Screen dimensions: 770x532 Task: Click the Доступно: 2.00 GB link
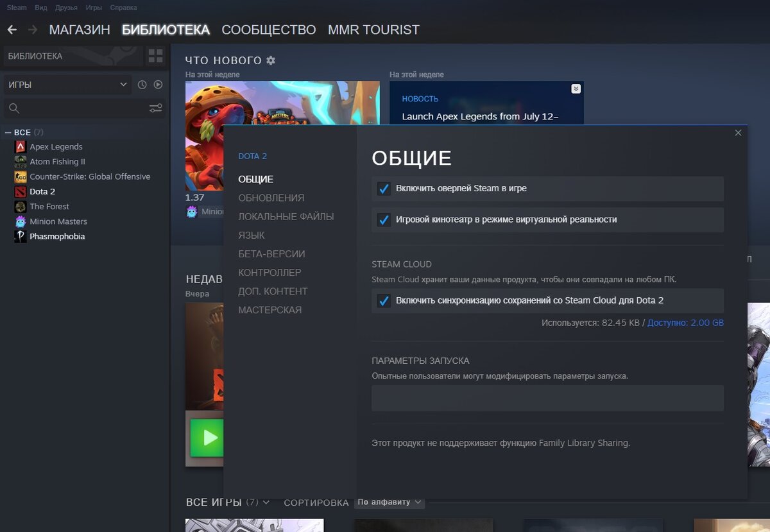[x=685, y=323]
